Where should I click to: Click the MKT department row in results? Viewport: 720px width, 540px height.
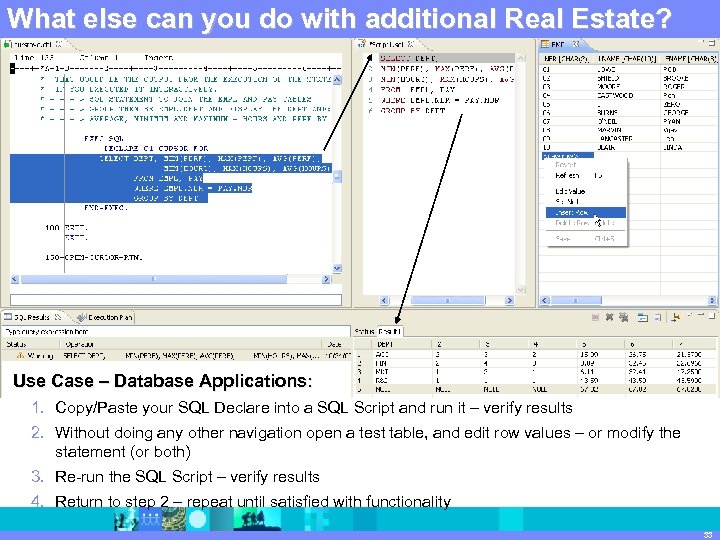click(535, 372)
